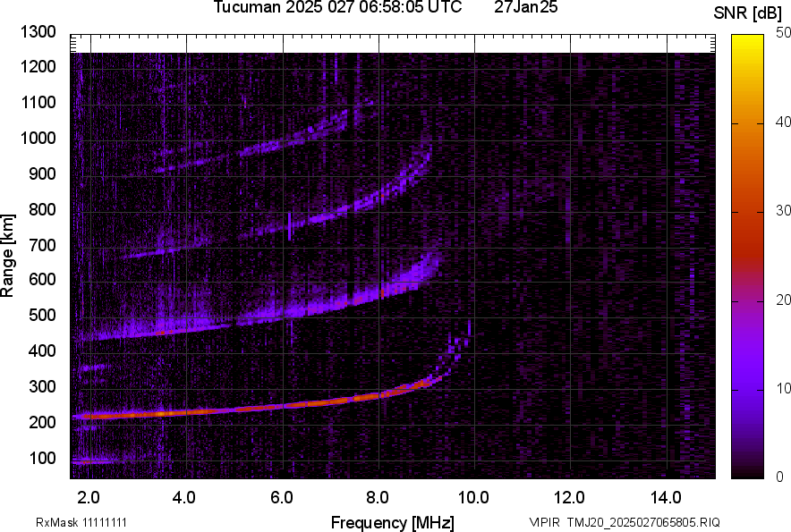The height and width of the screenshot is (532, 791).
Task: Click the range tick label '1300'
Action: click(38, 32)
